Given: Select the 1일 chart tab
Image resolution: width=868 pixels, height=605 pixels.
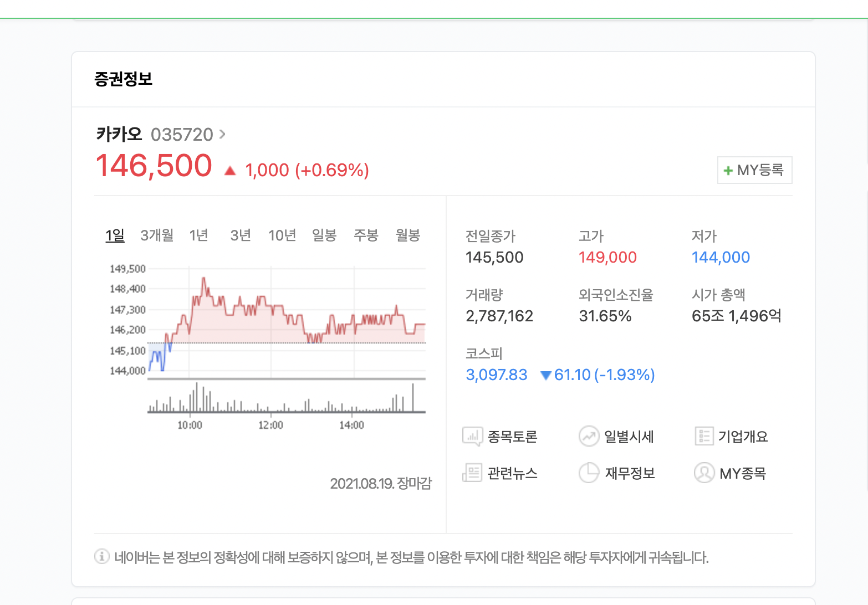Looking at the screenshot, I should [x=115, y=235].
